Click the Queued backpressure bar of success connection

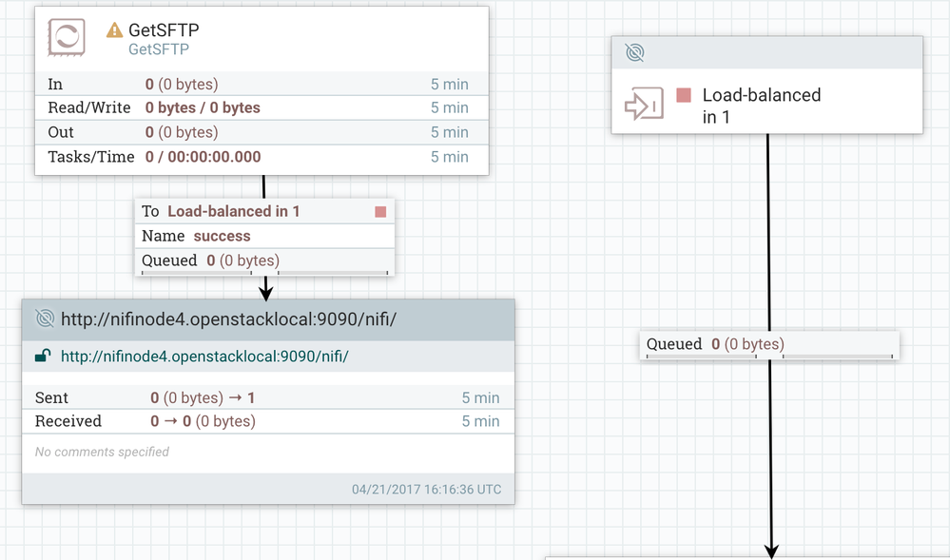tap(264, 273)
